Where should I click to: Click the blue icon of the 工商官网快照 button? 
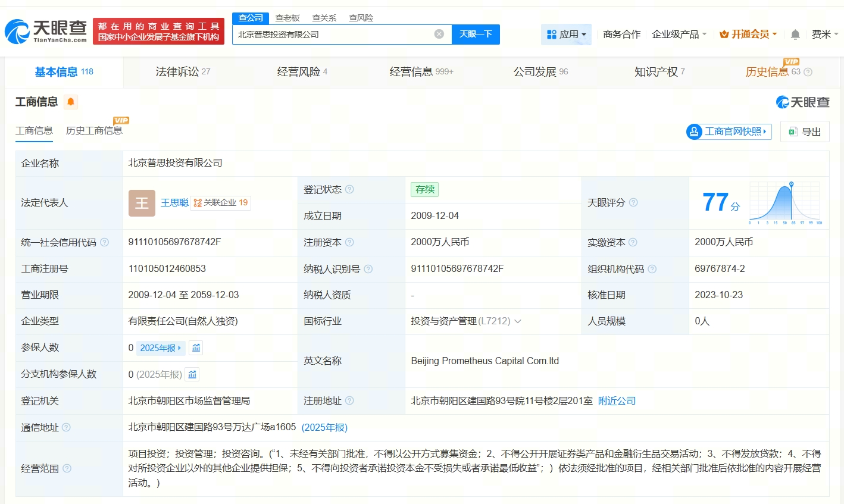(695, 132)
